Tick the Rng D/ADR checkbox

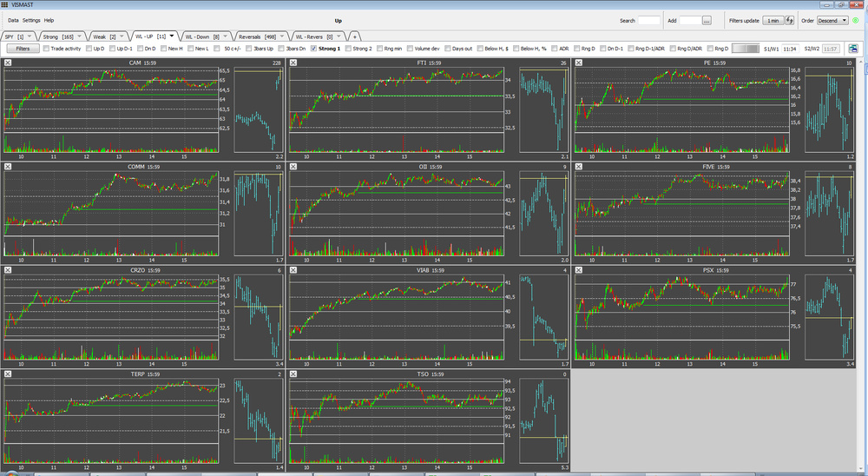674,49
